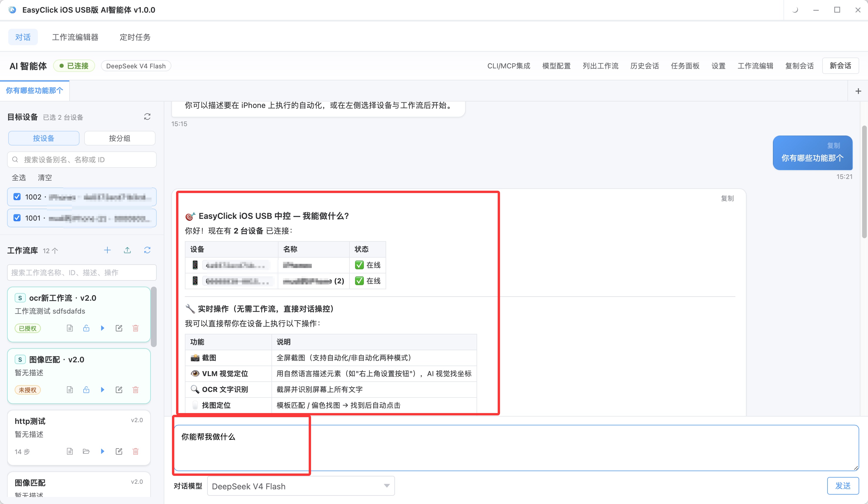Click into the chat message input box

point(516,448)
